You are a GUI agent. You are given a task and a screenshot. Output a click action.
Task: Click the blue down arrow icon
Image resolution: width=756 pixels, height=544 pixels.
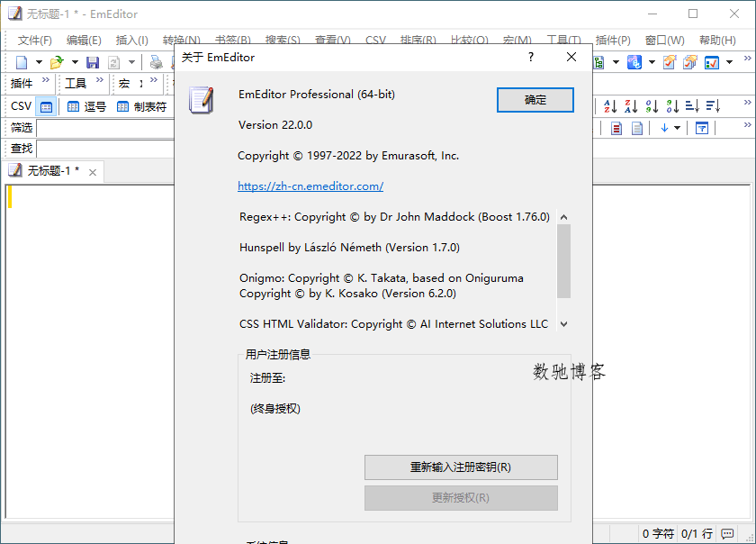click(664, 128)
